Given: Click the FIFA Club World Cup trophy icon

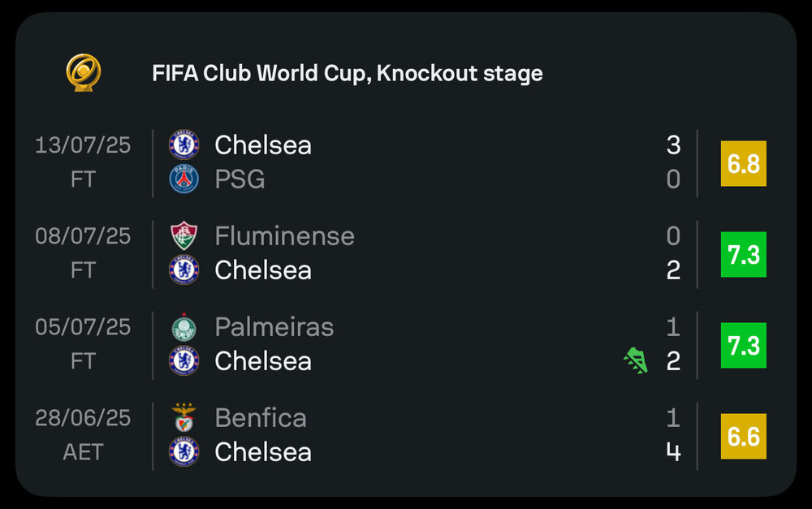Looking at the screenshot, I should [x=84, y=72].
